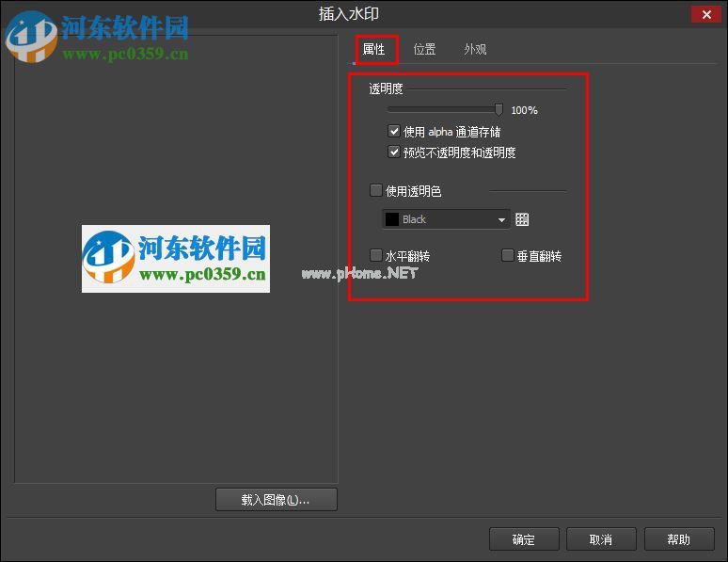Image resolution: width=728 pixels, height=562 pixels.
Task: Open the color grid picker icon
Action: click(522, 219)
